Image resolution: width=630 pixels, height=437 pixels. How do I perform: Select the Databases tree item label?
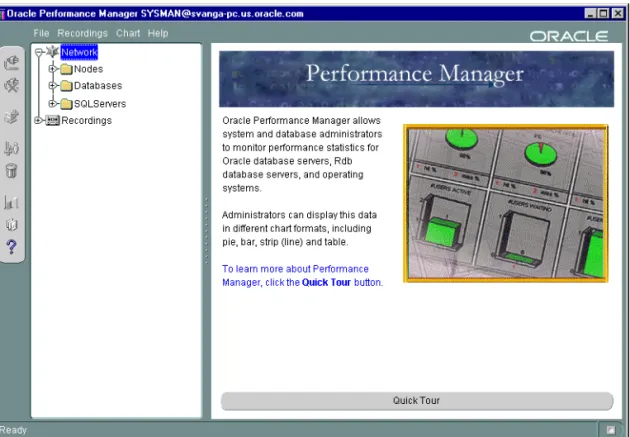tap(98, 86)
